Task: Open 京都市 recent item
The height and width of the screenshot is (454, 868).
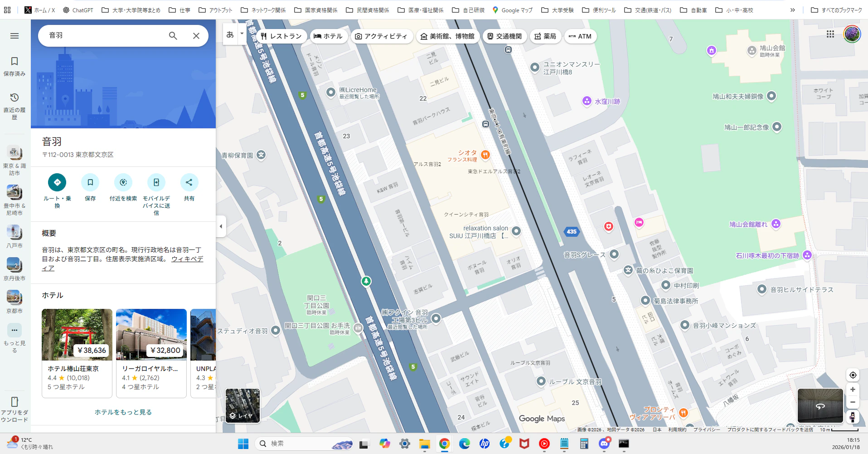Action: pos(15,302)
